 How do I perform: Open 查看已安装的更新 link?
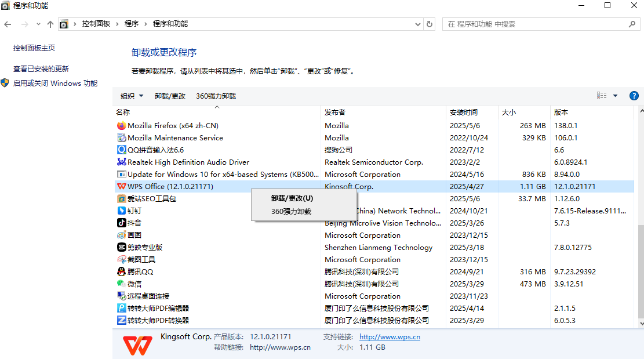(x=41, y=68)
